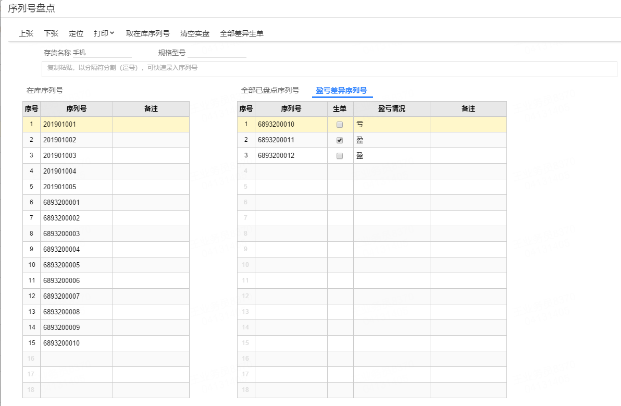Image resolution: width=621 pixels, height=406 pixels.
Task: Switch to the 全部已盘点序列号 tab
Action: click(270, 90)
